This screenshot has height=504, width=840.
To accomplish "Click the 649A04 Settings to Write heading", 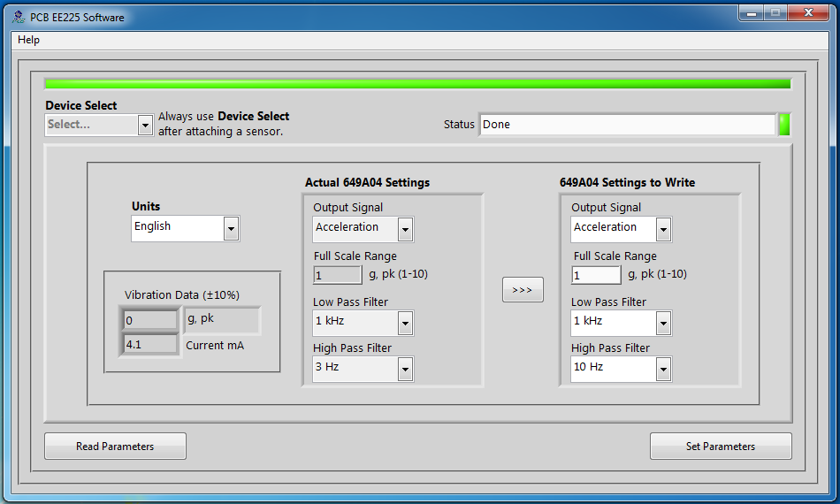I will click(x=627, y=183).
